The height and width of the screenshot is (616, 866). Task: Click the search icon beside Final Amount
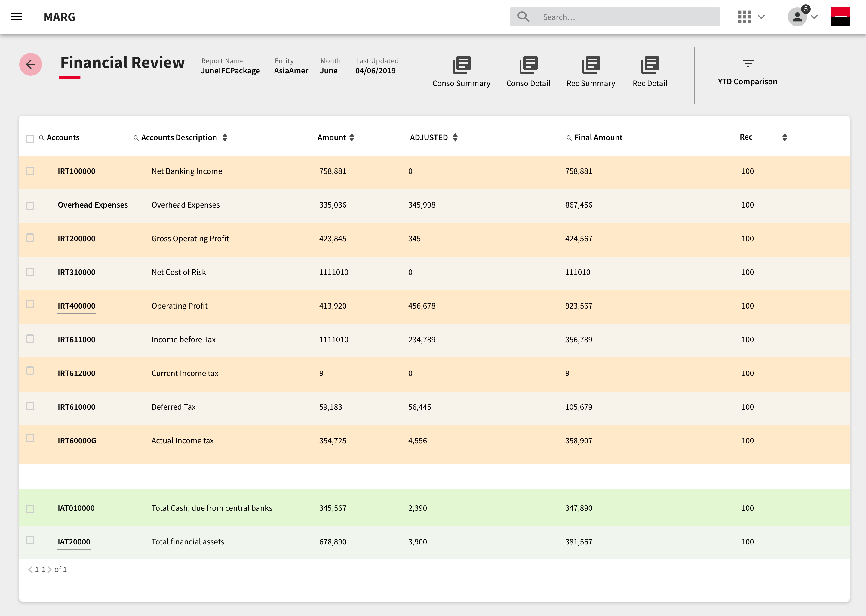[569, 138]
